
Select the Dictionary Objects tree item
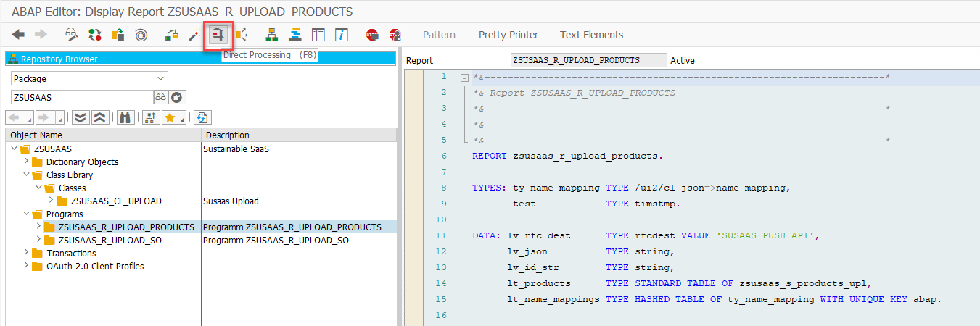(x=82, y=162)
